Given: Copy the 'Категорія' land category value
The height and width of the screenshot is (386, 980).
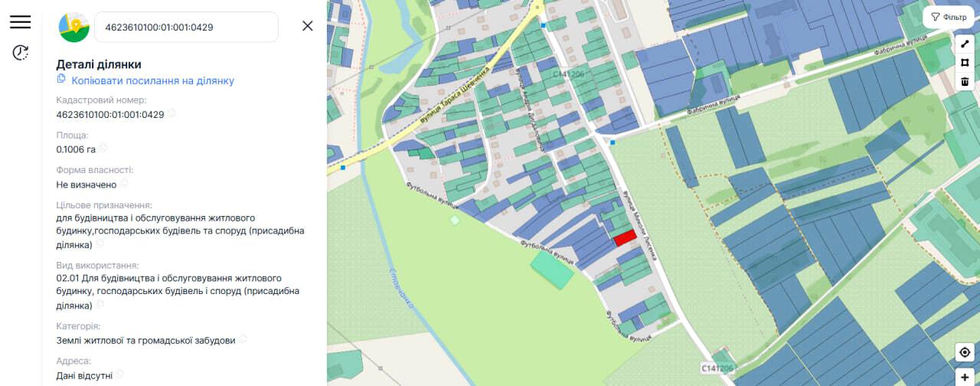Looking at the screenshot, I should click(243, 339).
